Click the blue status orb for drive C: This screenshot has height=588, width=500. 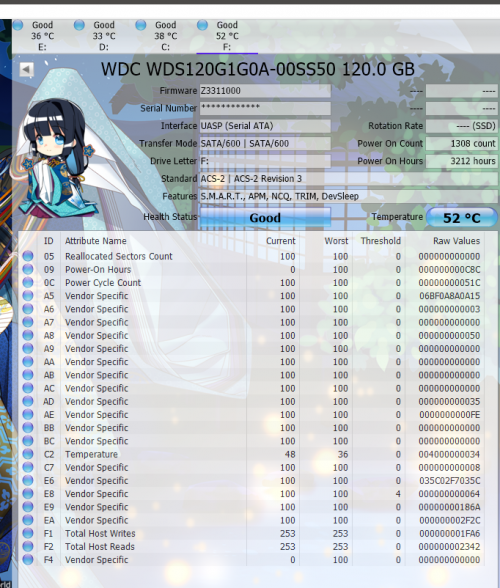click(x=141, y=25)
